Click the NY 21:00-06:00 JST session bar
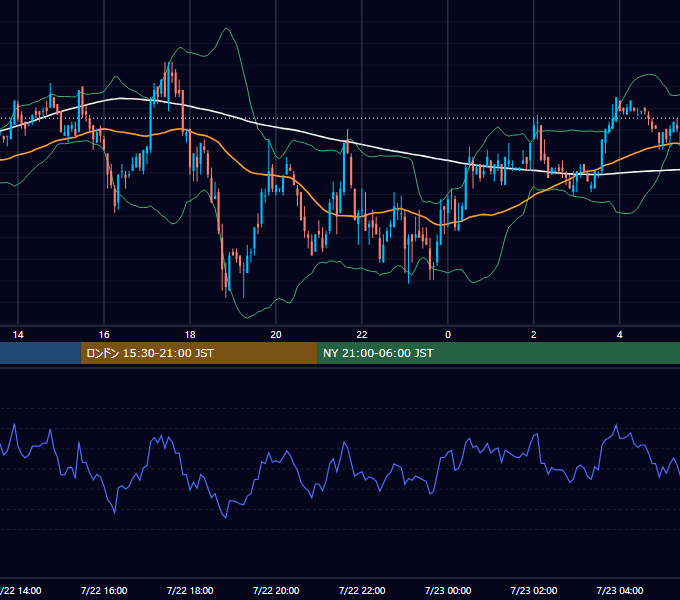Image resolution: width=680 pixels, height=600 pixels. (499, 353)
